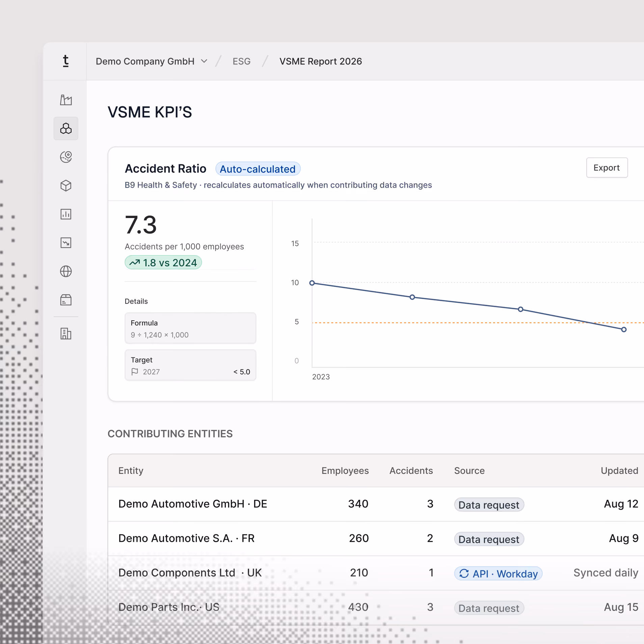Screen dimensions: 644x644
Task: Click the API · Workday source badge
Action: (498, 573)
